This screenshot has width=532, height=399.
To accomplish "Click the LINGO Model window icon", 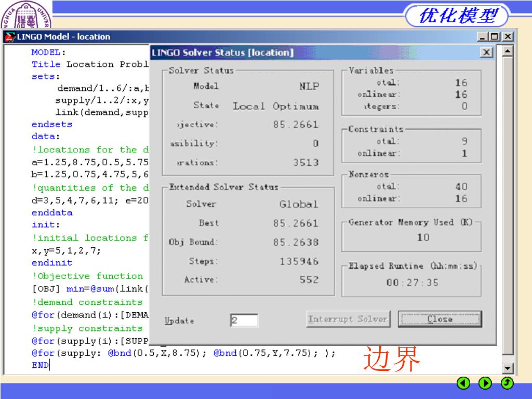I will [10, 37].
